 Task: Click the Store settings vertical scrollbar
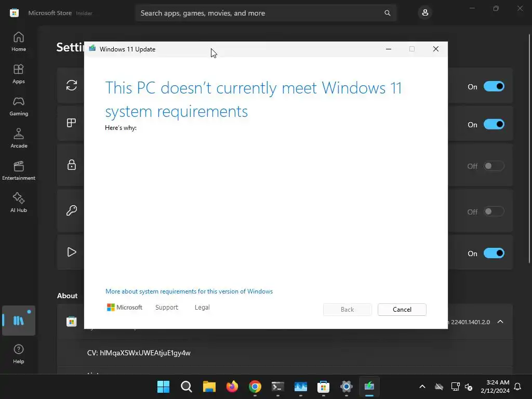click(529, 149)
